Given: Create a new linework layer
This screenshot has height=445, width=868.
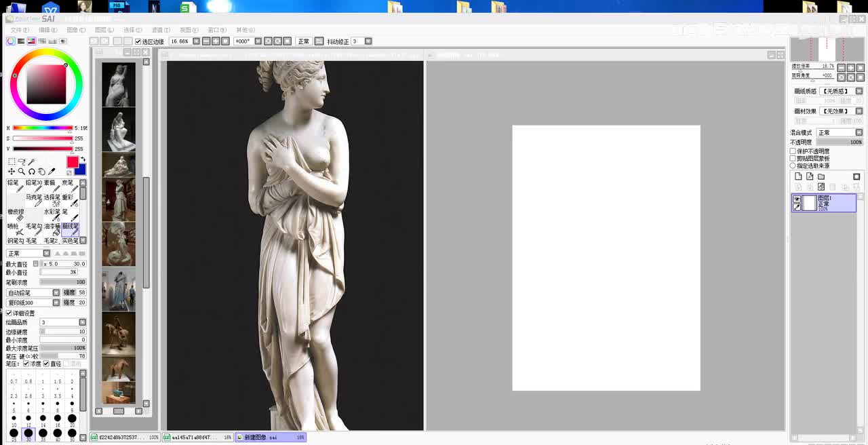Looking at the screenshot, I should point(810,176).
